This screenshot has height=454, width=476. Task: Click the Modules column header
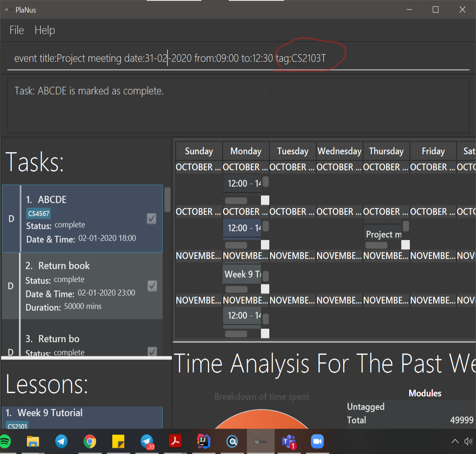(425, 393)
